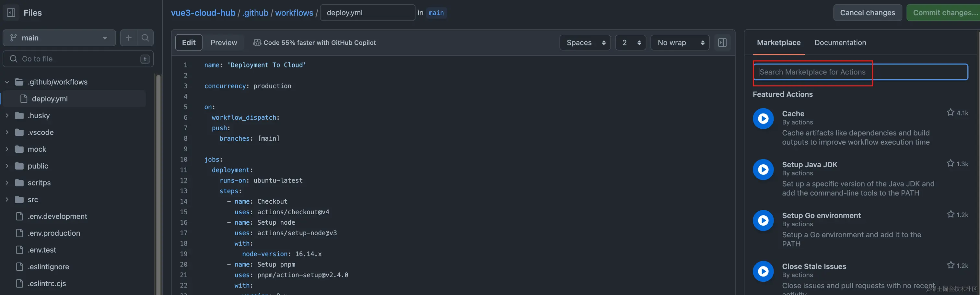Expand the public folder
980x295 pixels.
(7, 166)
